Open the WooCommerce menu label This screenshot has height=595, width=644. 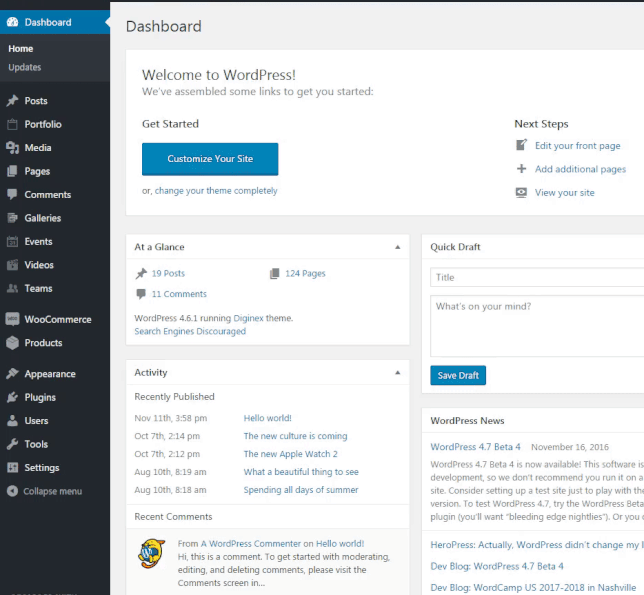(58, 319)
